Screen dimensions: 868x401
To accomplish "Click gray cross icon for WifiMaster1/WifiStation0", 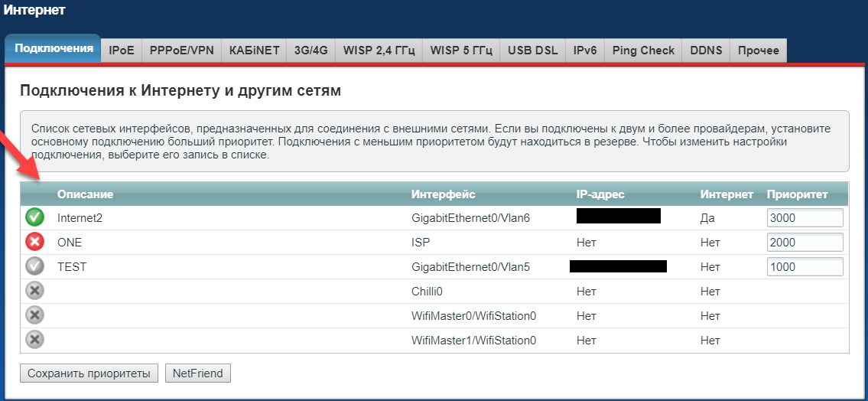I will tap(34, 340).
